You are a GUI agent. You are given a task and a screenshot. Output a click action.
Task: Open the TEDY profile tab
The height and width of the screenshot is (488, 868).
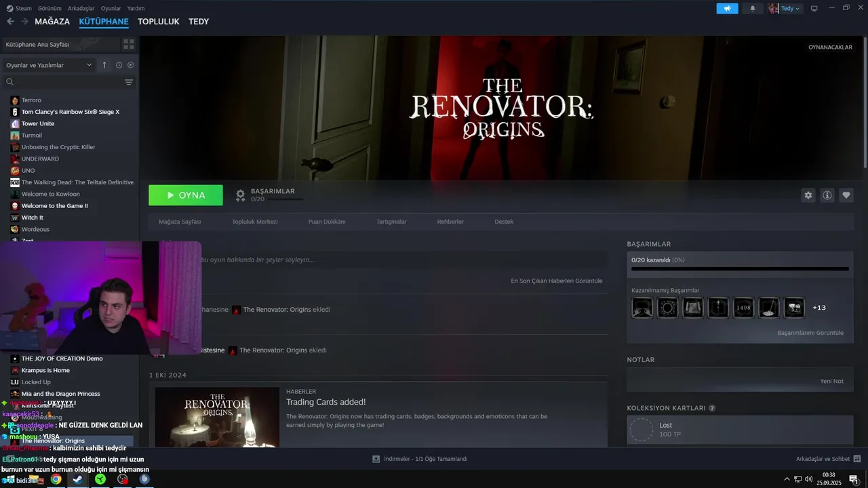coord(199,22)
